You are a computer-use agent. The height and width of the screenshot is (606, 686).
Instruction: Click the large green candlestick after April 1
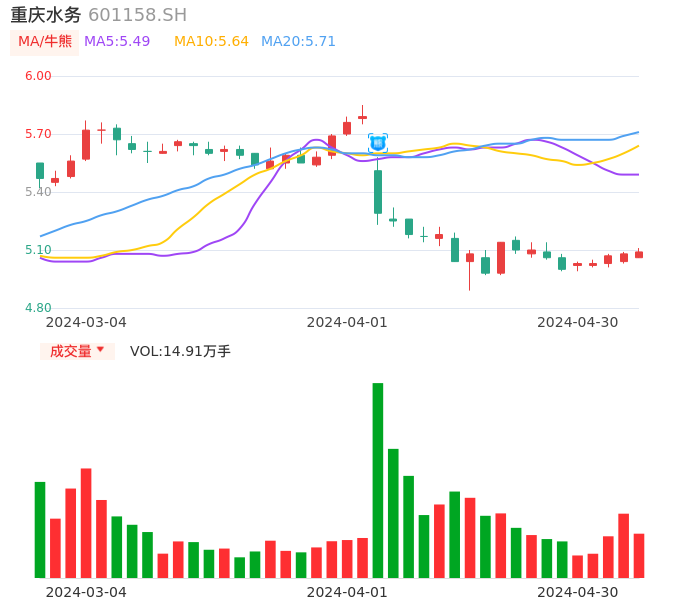coord(378,192)
